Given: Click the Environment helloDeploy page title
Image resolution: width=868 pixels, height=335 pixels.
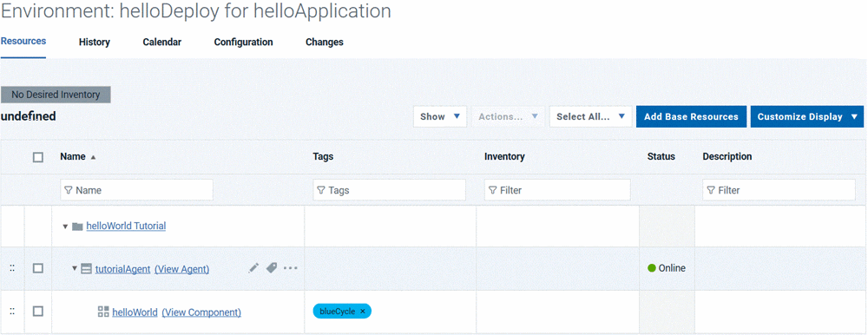Looking at the screenshot, I should pos(196,11).
